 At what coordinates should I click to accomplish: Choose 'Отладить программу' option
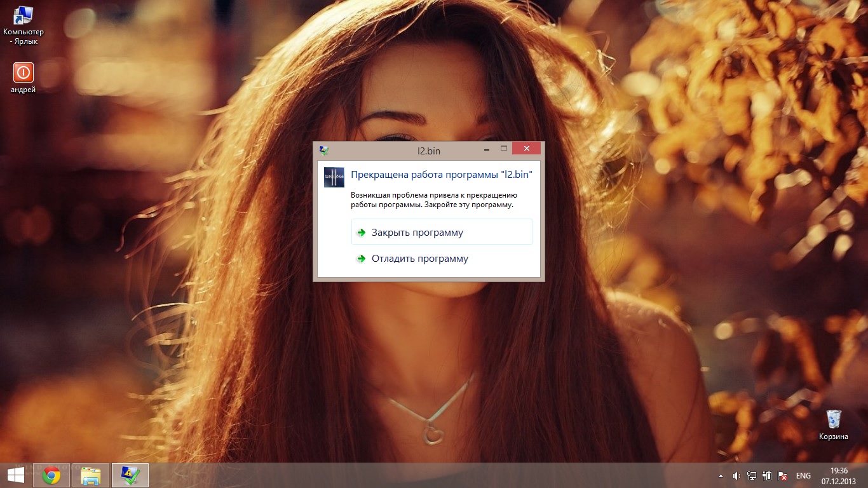442,259
